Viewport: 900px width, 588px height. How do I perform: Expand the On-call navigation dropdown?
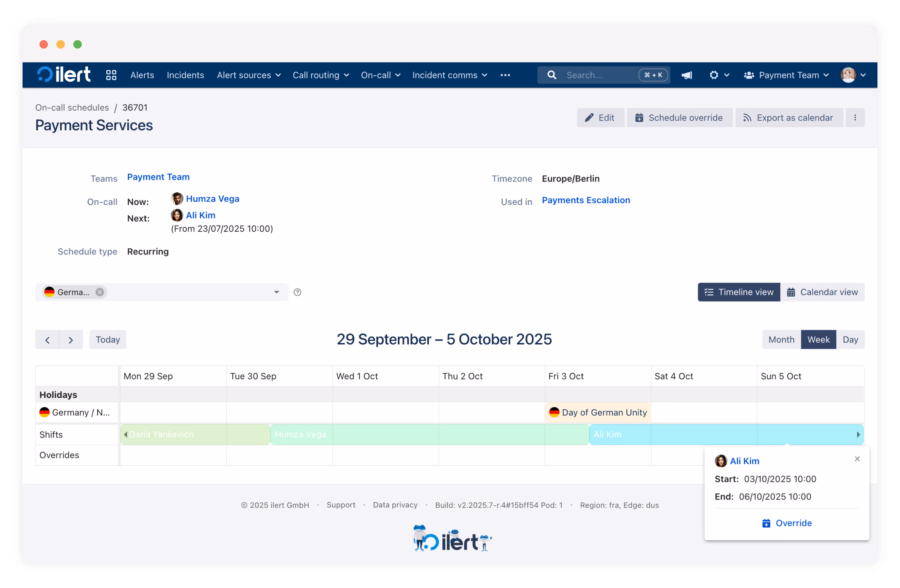click(x=380, y=75)
